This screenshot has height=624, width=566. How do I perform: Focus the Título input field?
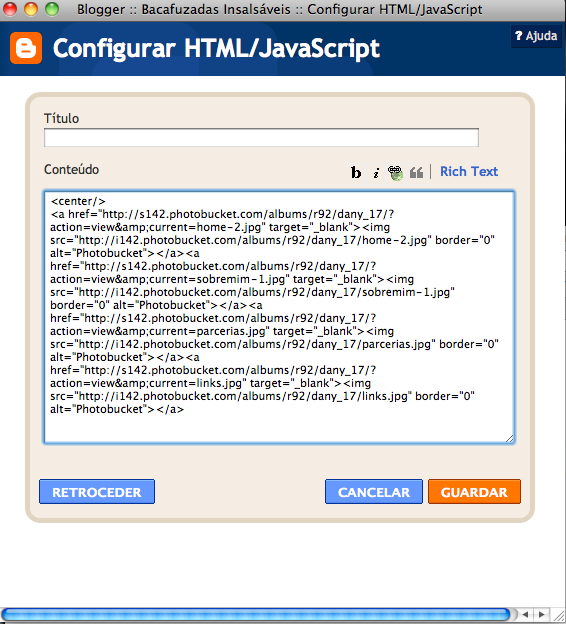tap(261, 138)
